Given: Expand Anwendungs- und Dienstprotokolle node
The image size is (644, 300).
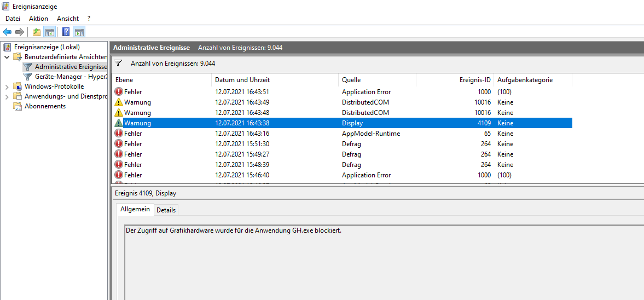Looking at the screenshot, I should click(x=7, y=96).
